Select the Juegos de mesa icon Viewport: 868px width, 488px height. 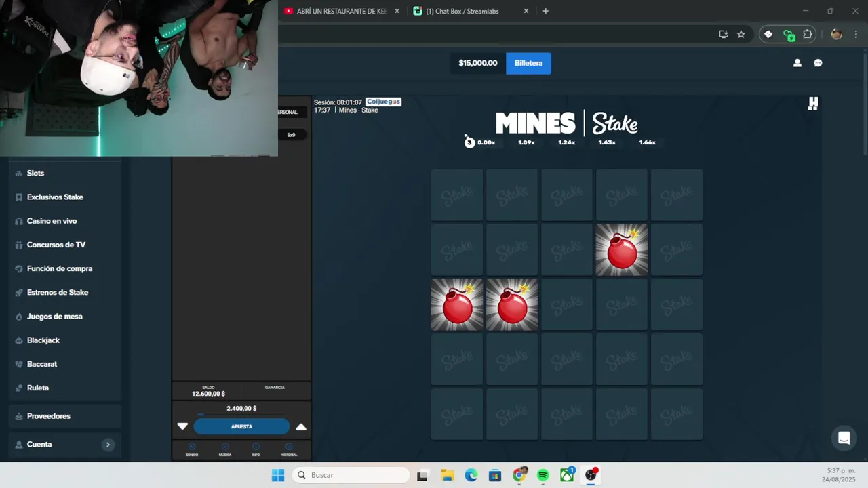pyautogui.click(x=19, y=317)
